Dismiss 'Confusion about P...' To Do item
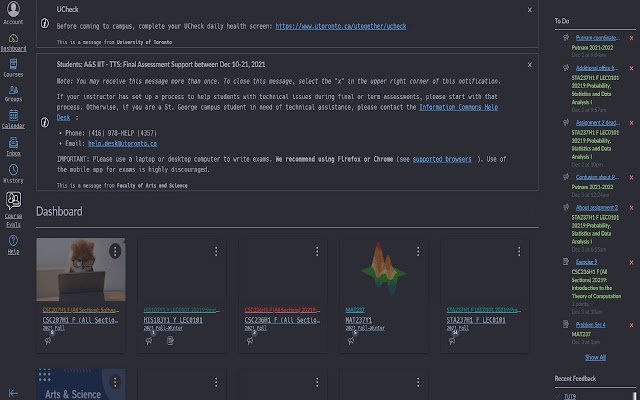The width and height of the screenshot is (640, 400). click(631, 178)
